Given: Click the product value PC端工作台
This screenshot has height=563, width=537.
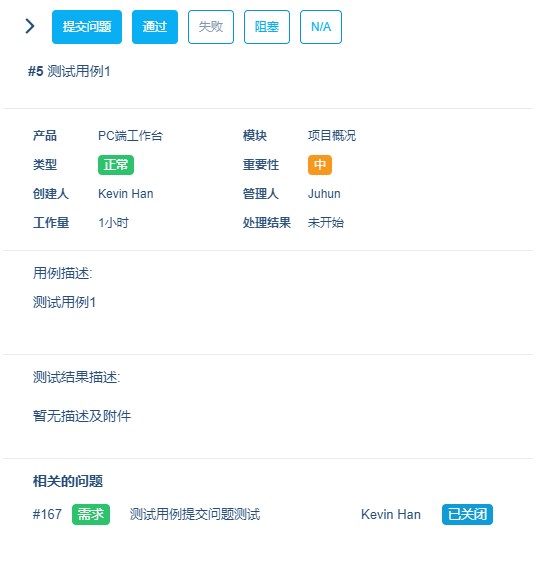Looking at the screenshot, I should (x=130, y=136).
